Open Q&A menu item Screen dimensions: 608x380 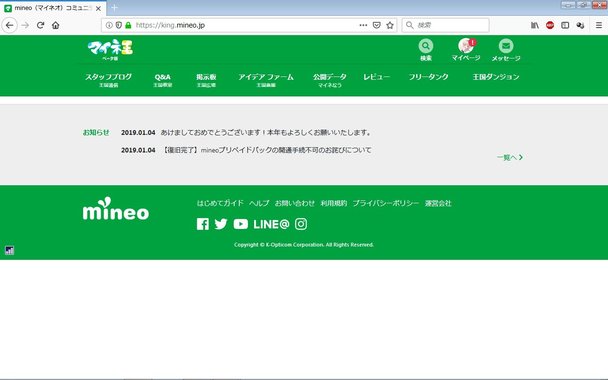tap(162, 80)
